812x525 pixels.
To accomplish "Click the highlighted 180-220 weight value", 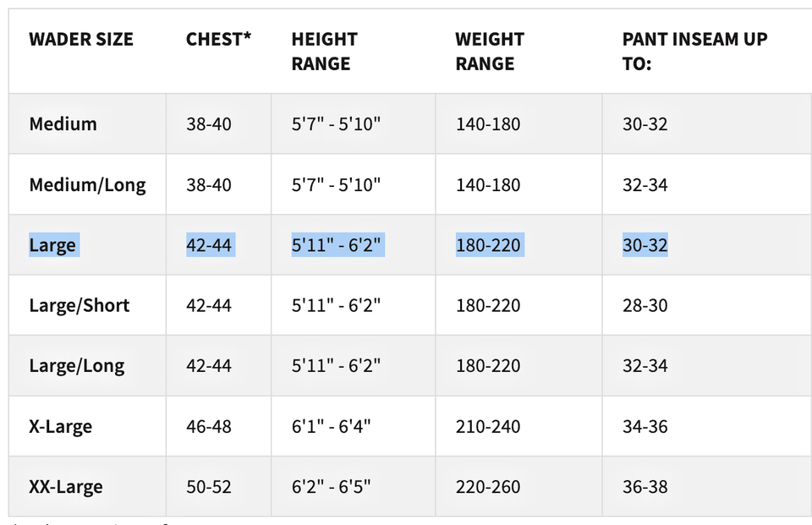I will (489, 246).
